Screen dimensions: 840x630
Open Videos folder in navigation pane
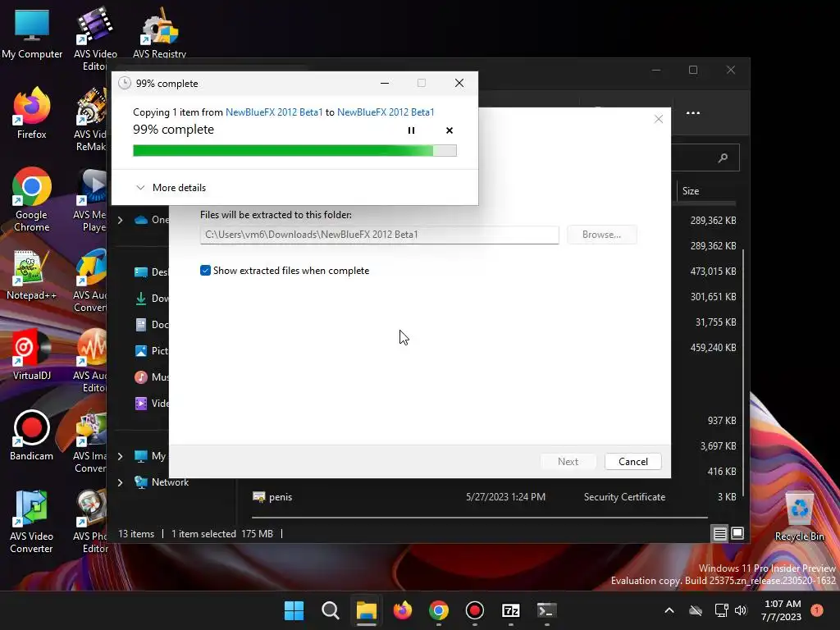[152, 404]
